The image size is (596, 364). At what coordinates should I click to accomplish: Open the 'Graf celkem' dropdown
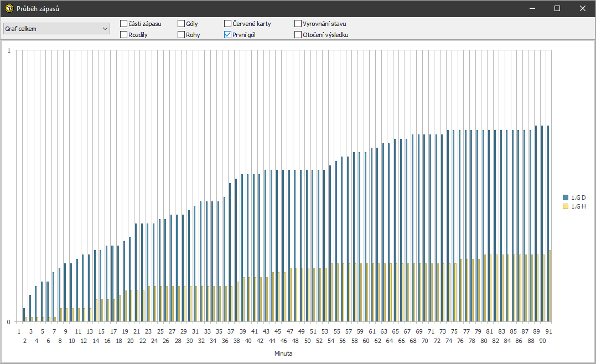(x=56, y=29)
